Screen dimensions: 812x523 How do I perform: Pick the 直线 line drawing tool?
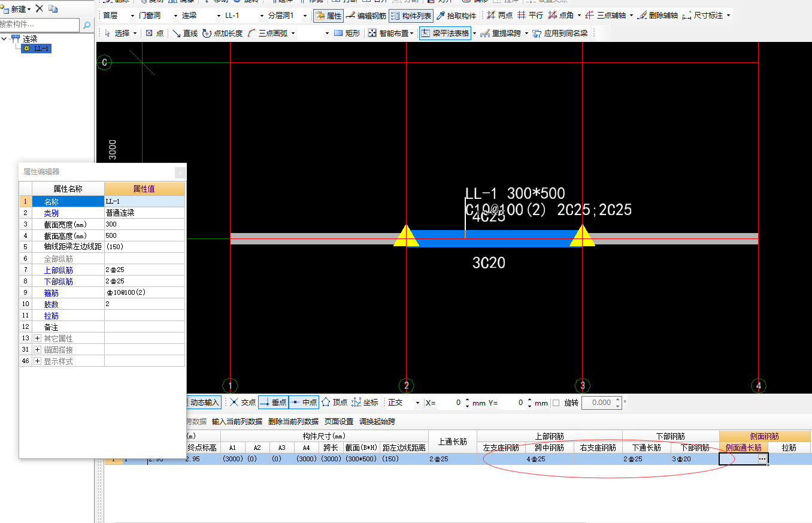(185, 34)
